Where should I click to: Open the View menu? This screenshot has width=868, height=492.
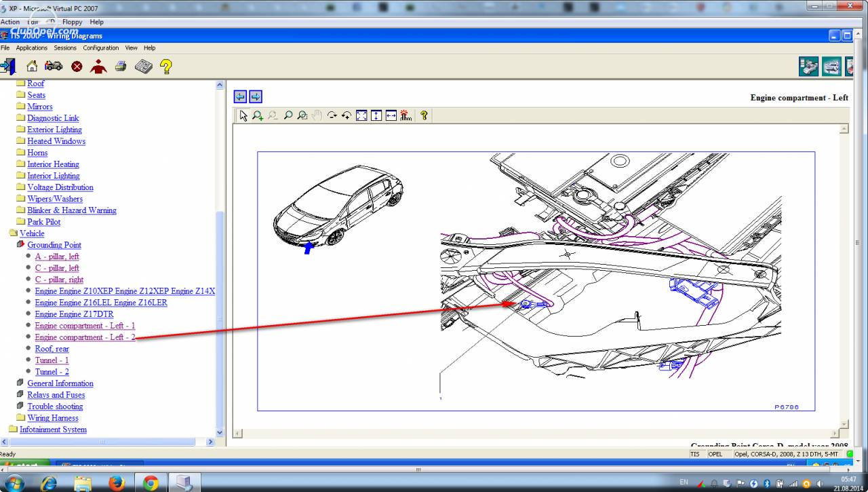(131, 48)
